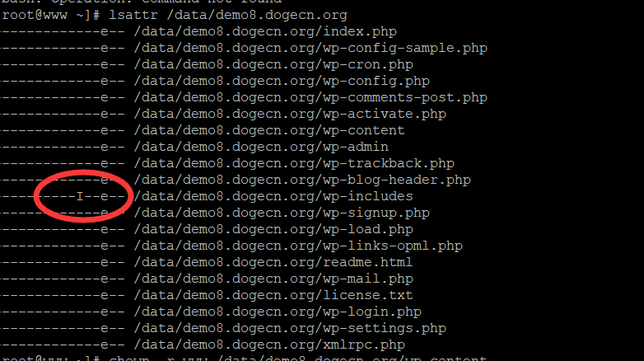Click the wp-login.php file path
Screen dimensions: 644x361
(x=277, y=312)
